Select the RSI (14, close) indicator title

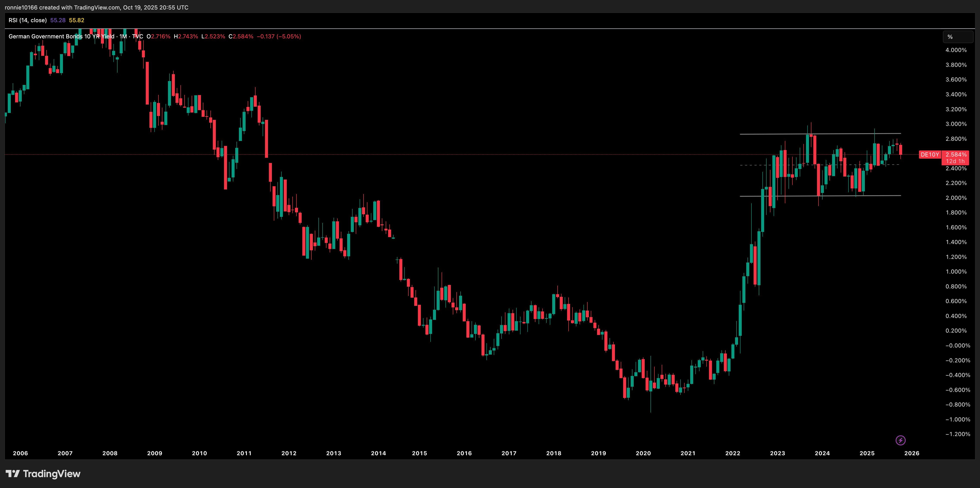[x=27, y=20]
